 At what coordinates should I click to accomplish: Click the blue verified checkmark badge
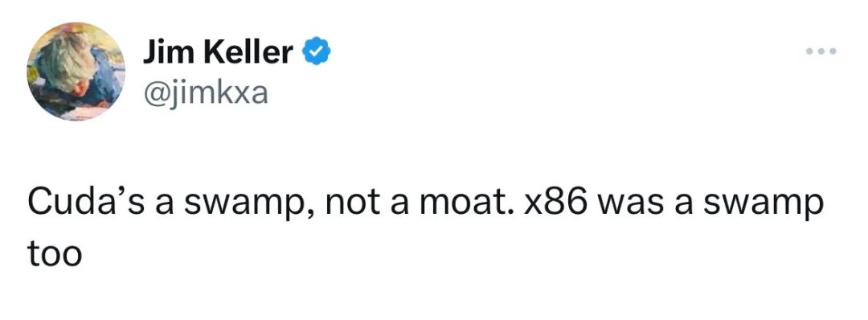pyautogui.click(x=316, y=53)
